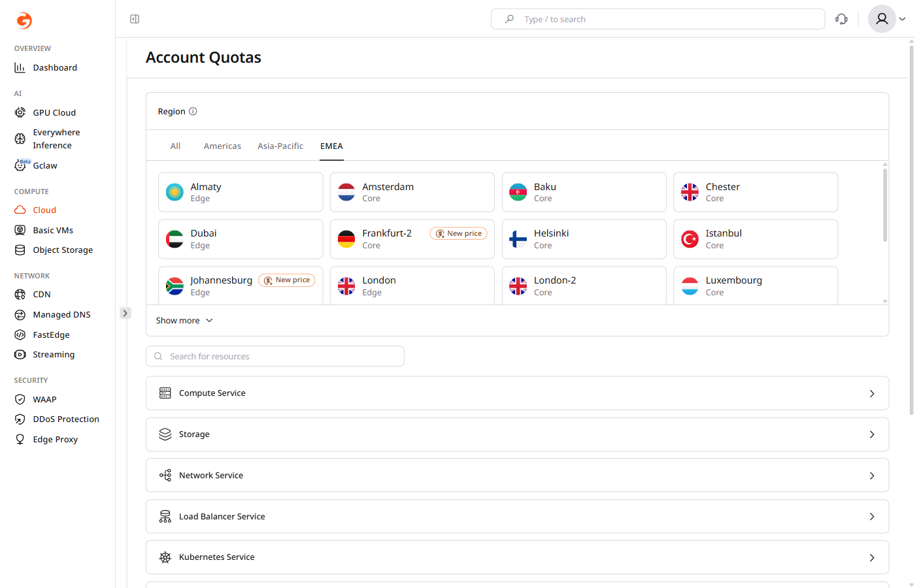Switch to the All regions tab
This screenshot has height=588, width=915.
pyautogui.click(x=175, y=146)
